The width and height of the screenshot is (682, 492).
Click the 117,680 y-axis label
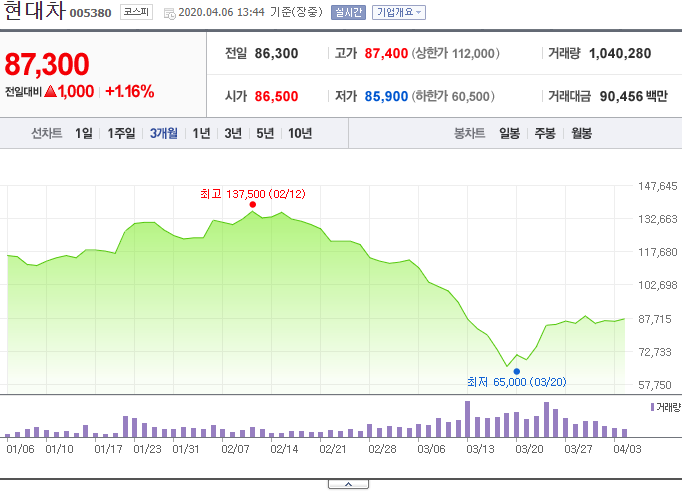click(x=658, y=252)
